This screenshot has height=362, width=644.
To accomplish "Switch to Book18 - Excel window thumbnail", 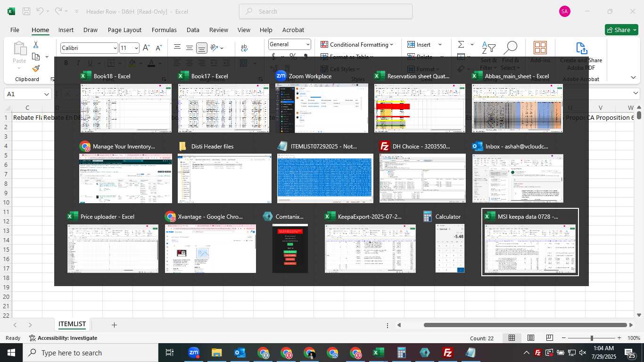I will pos(126,108).
